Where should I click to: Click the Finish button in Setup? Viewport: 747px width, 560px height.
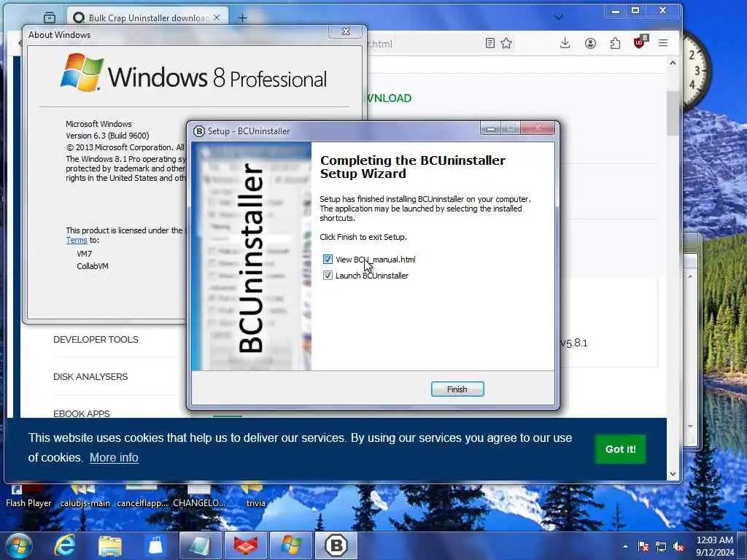tap(457, 389)
